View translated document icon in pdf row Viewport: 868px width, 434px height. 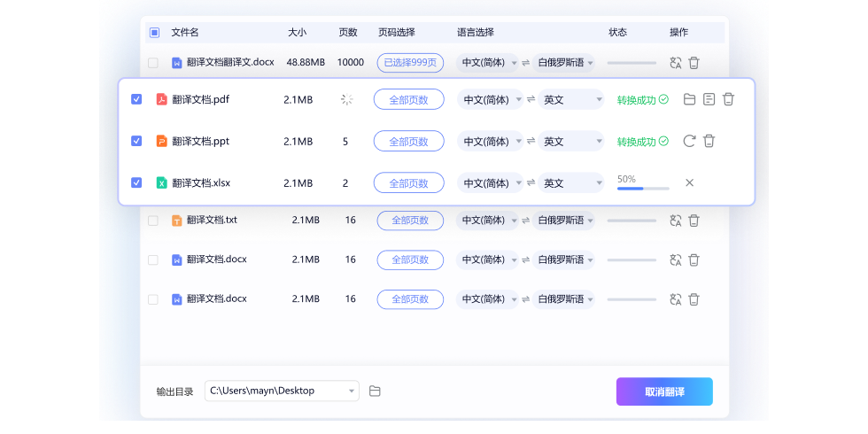(709, 100)
